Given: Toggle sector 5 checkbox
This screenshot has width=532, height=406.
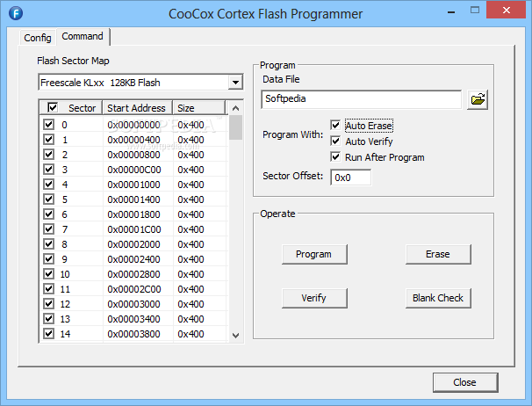Looking at the screenshot, I should pos(48,199).
